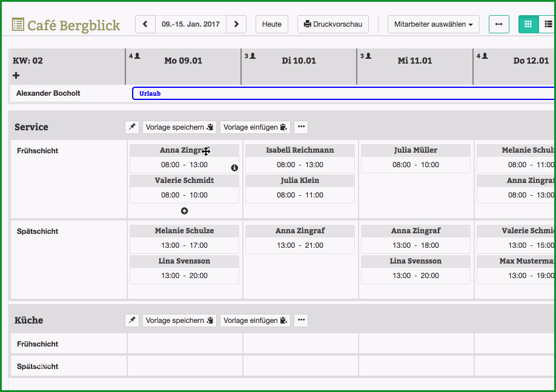556x392 pixels.
Task: Click the plus icon under KW: 02
Action: [16, 75]
